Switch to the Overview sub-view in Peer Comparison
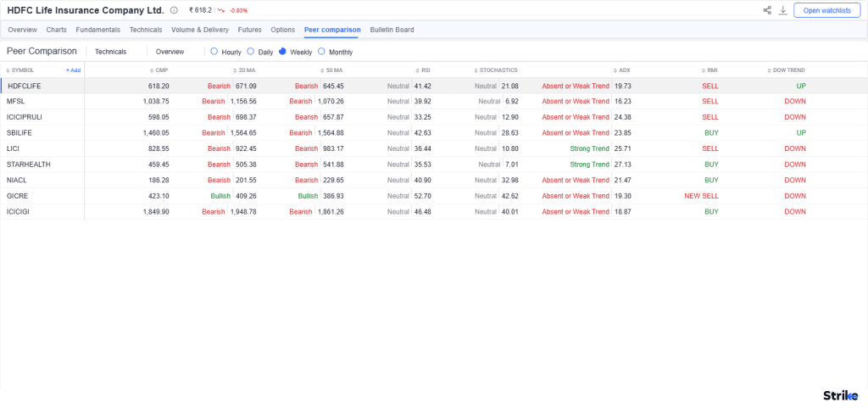The image size is (868, 408). click(170, 52)
